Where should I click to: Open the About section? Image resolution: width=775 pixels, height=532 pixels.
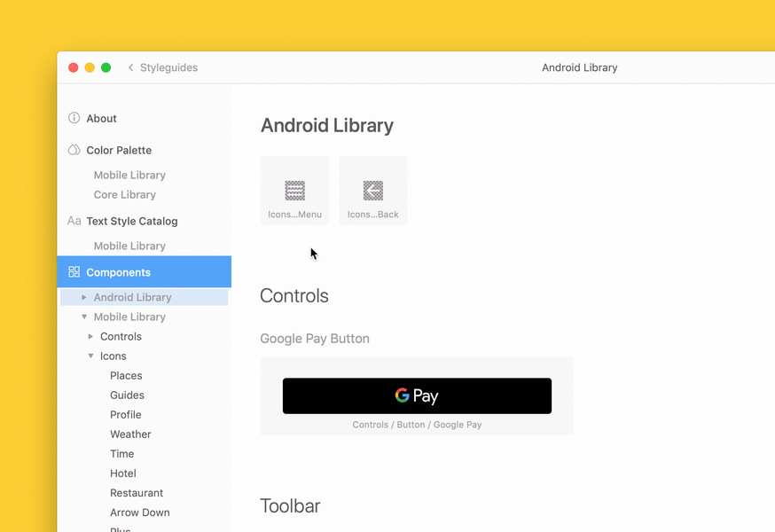[101, 118]
